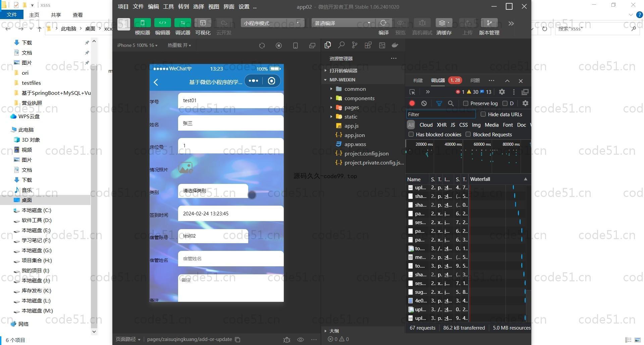Image resolution: width=644 pixels, height=345 pixels.
Task: Toggle the Editor (编辑器) button
Action: pos(162,23)
